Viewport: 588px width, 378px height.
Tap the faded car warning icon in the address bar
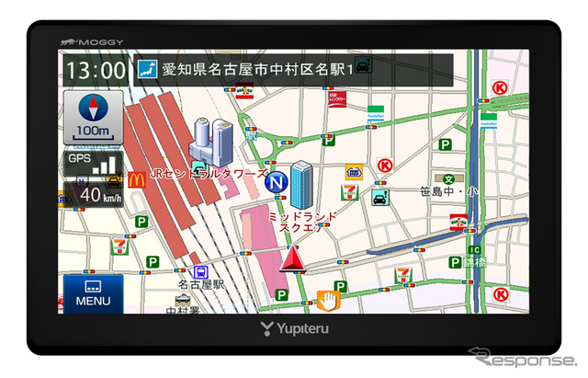point(363,65)
